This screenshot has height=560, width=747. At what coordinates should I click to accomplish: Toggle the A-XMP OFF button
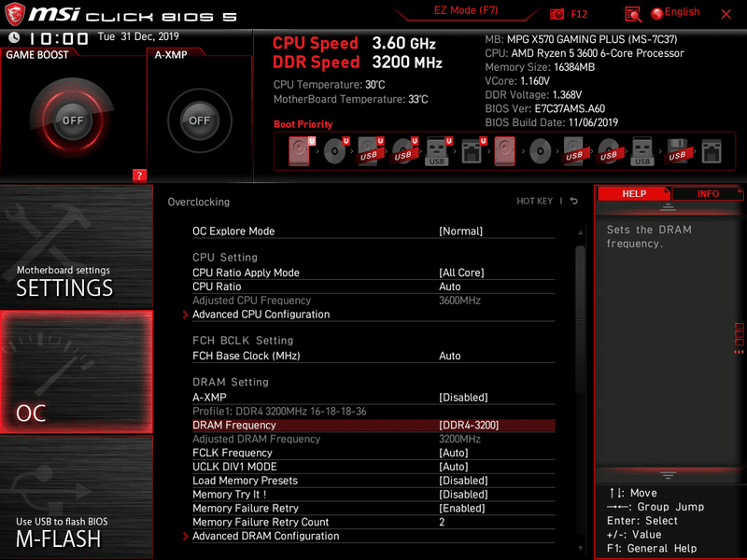199,120
